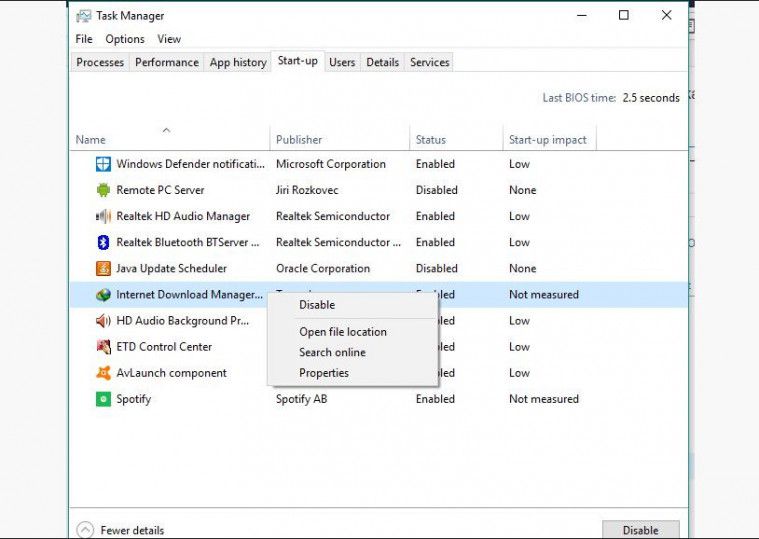Screen dimensions: 759x539
Task: Select the HD Audio Background Pr... entry
Action: (182, 321)
